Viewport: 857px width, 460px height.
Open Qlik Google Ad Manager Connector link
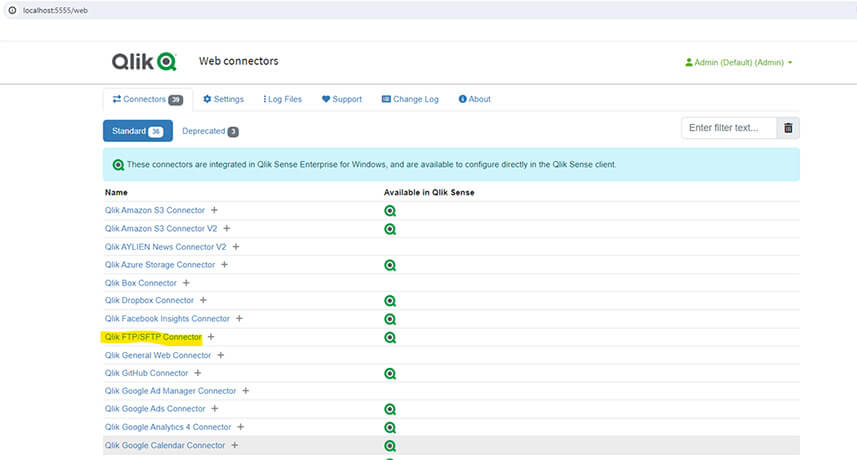170,391
